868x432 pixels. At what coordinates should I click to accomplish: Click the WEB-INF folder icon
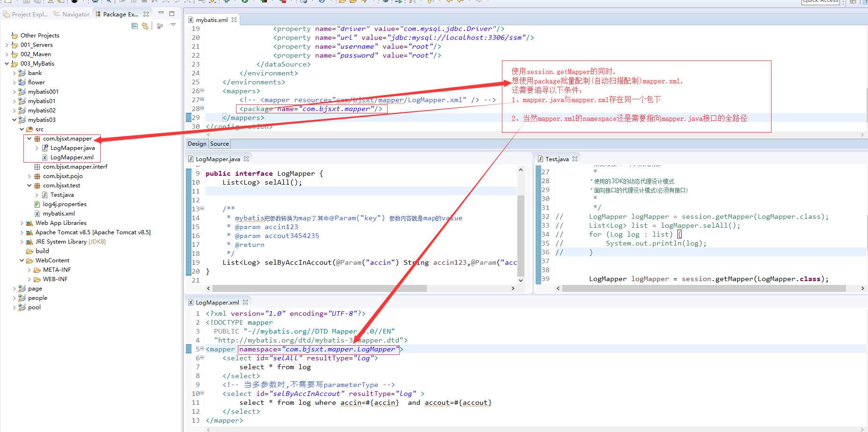tap(37, 279)
